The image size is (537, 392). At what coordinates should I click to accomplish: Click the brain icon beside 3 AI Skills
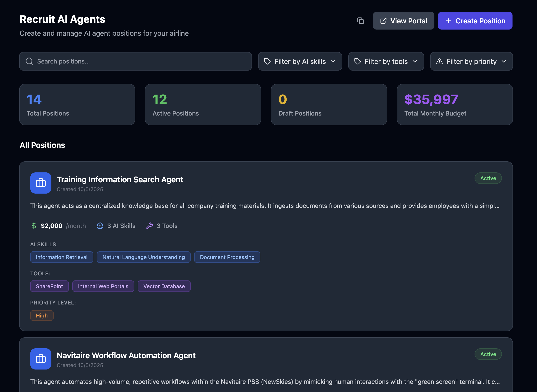pyautogui.click(x=100, y=226)
